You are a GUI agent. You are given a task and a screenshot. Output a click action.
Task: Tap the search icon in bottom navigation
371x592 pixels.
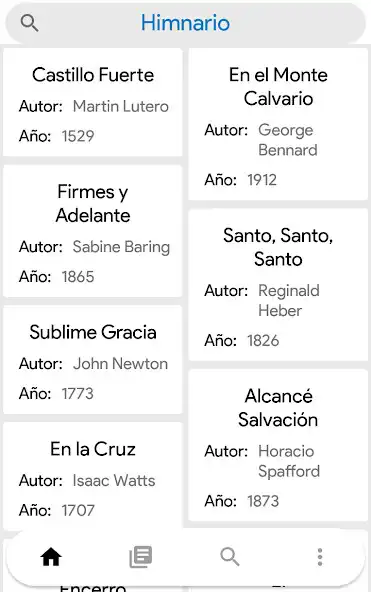pyautogui.click(x=230, y=557)
